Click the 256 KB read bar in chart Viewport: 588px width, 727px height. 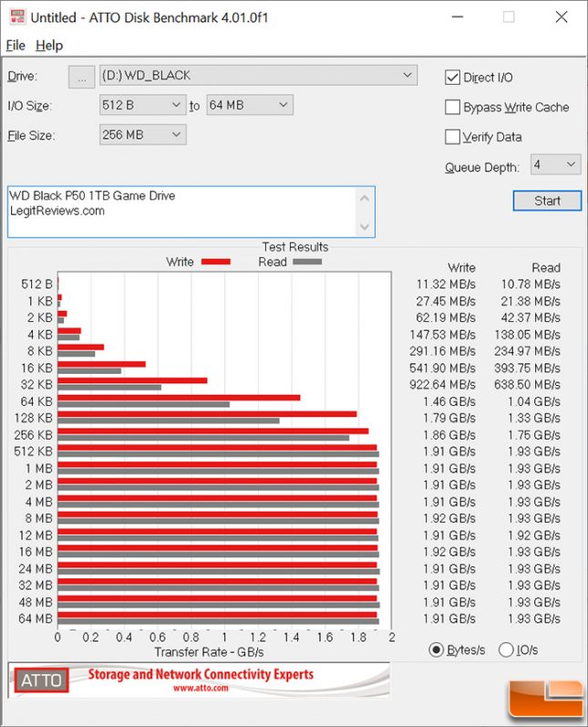pyautogui.click(x=203, y=438)
